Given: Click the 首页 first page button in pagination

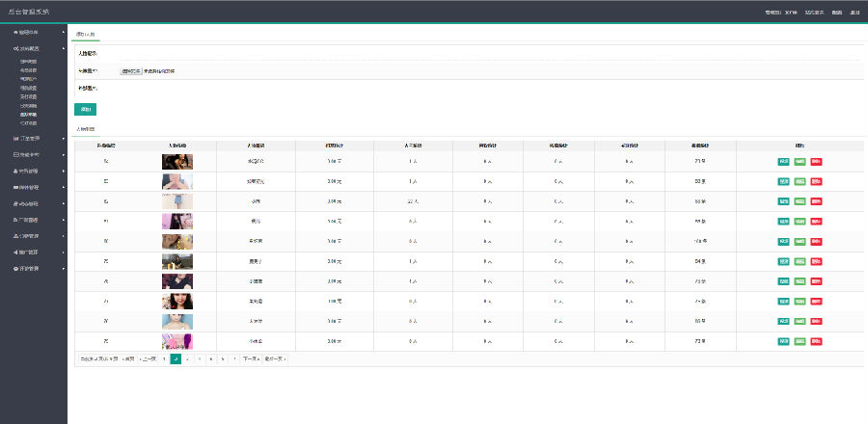Looking at the screenshot, I should click(x=128, y=358).
